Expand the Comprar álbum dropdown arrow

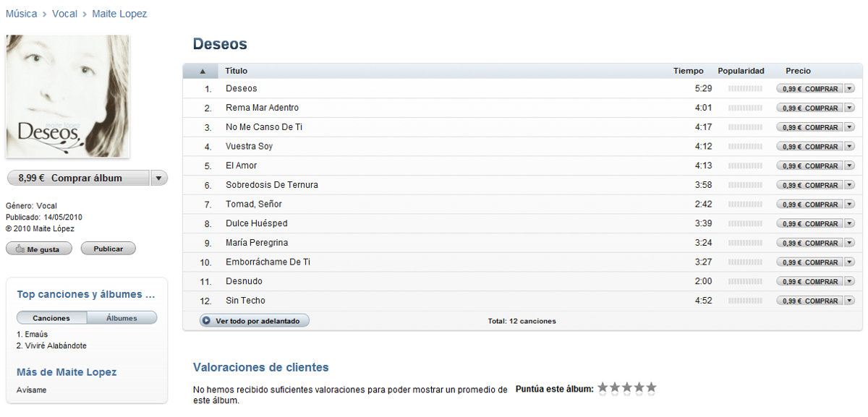tap(159, 178)
